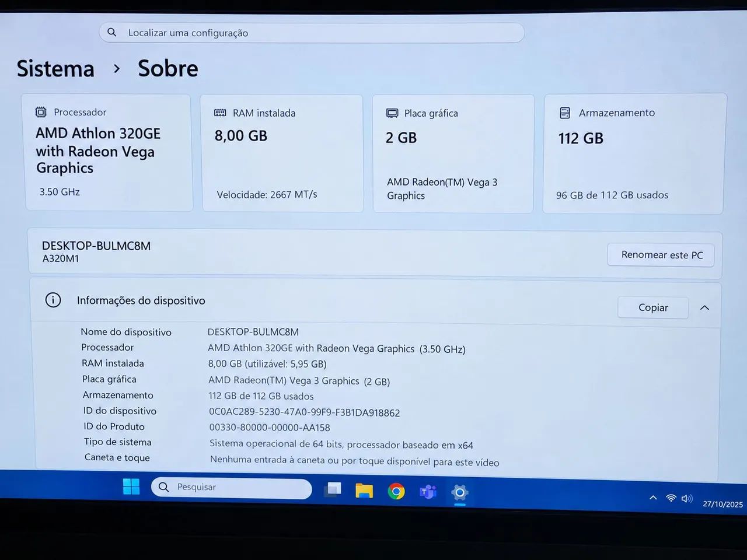Open the Placa gráfica 2 GB card
Screen dimensions: 747x560
tap(453, 154)
